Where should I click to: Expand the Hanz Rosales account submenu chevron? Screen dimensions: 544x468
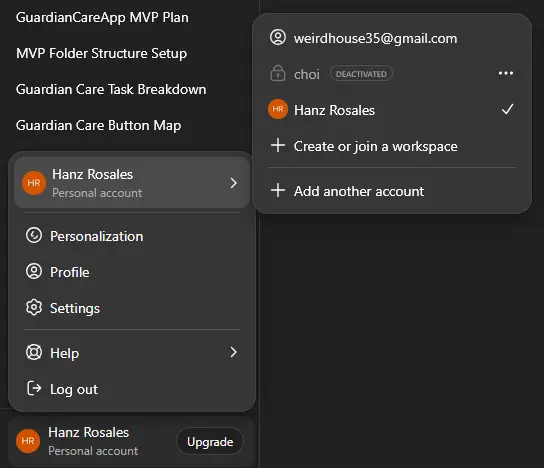(233, 183)
